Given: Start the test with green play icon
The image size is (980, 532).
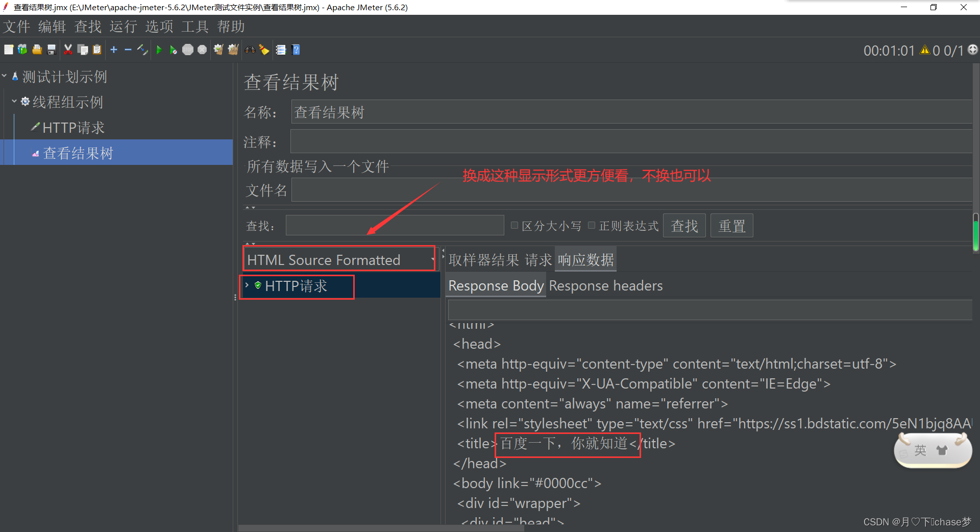Looking at the screenshot, I should coord(159,50).
